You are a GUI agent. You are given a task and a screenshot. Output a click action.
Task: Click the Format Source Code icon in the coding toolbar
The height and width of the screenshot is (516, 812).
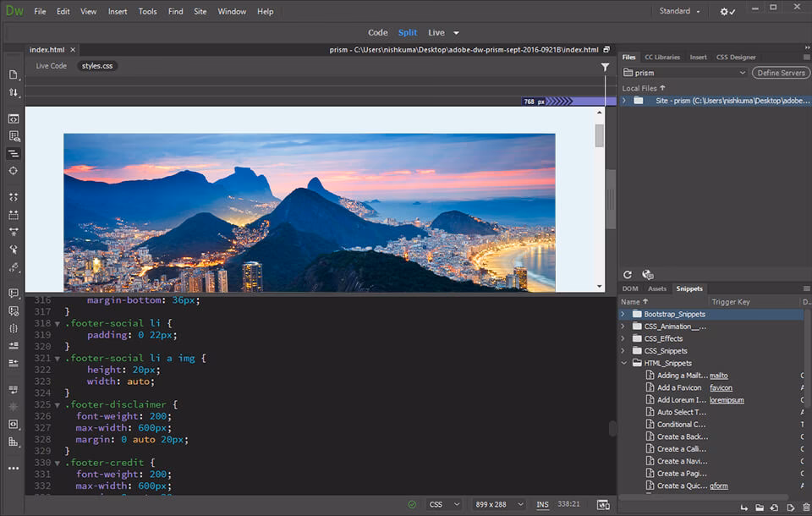click(13, 154)
